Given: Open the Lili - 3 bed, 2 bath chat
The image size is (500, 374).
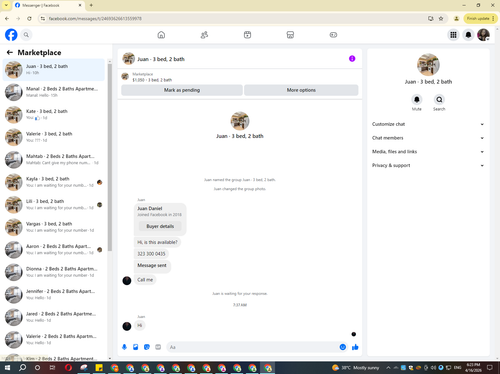Looking at the screenshot, I should point(54,204).
